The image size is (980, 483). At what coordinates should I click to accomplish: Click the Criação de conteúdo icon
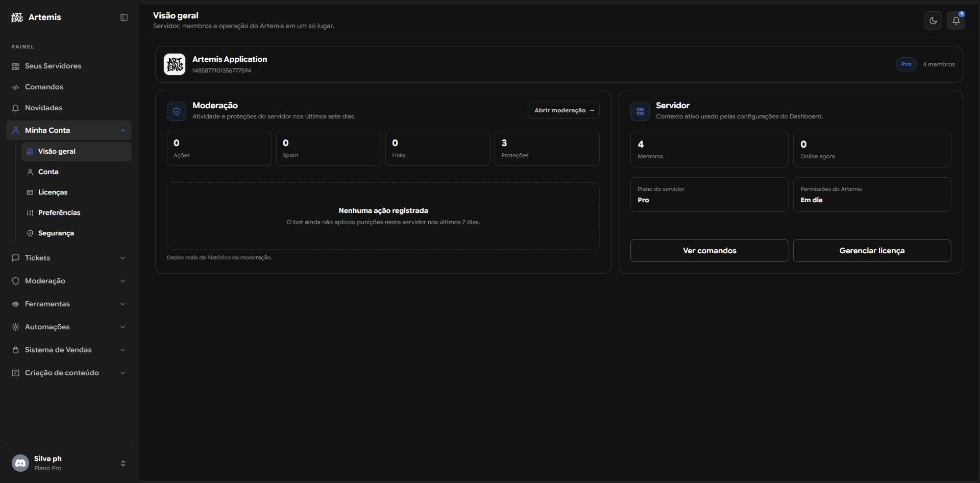pos(16,373)
